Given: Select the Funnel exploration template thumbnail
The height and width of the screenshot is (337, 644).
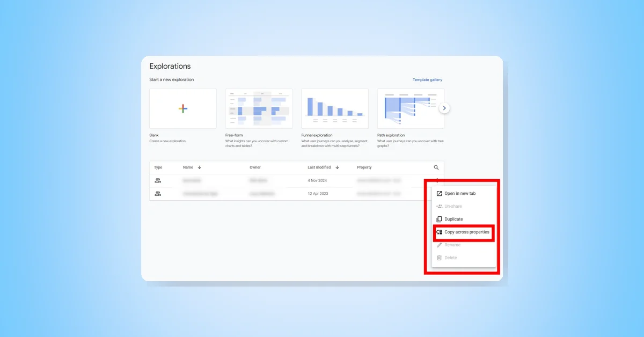Looking at the screenshot, I should (x=335, y=108).
